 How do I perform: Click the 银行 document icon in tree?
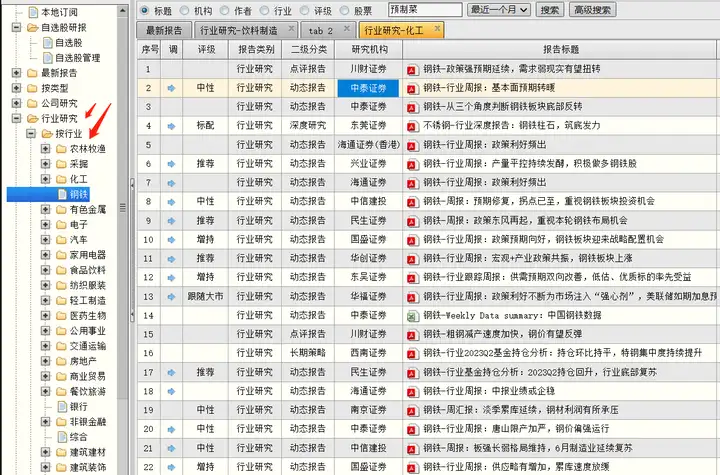coord(62,407)
